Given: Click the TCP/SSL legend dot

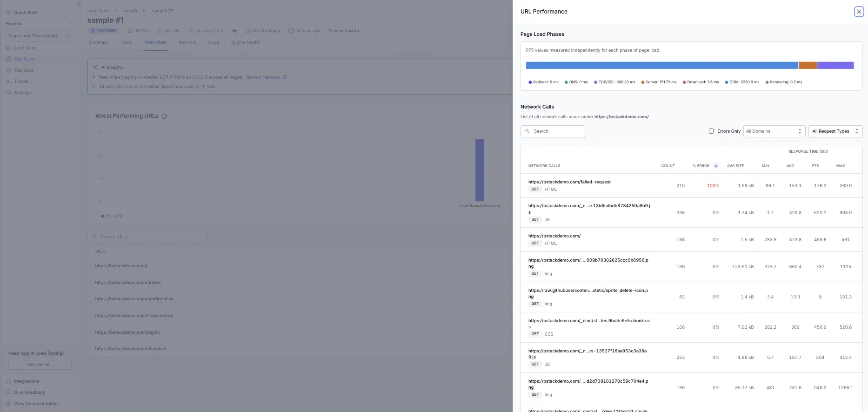Looking at the screenshot, I should click(x=595, y=82).
